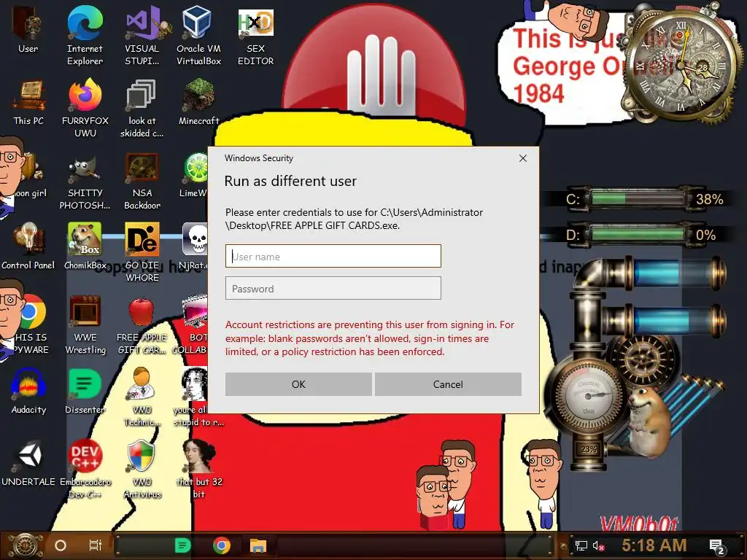Open Task View on the taskbar
747x560 pixels.
96,545
